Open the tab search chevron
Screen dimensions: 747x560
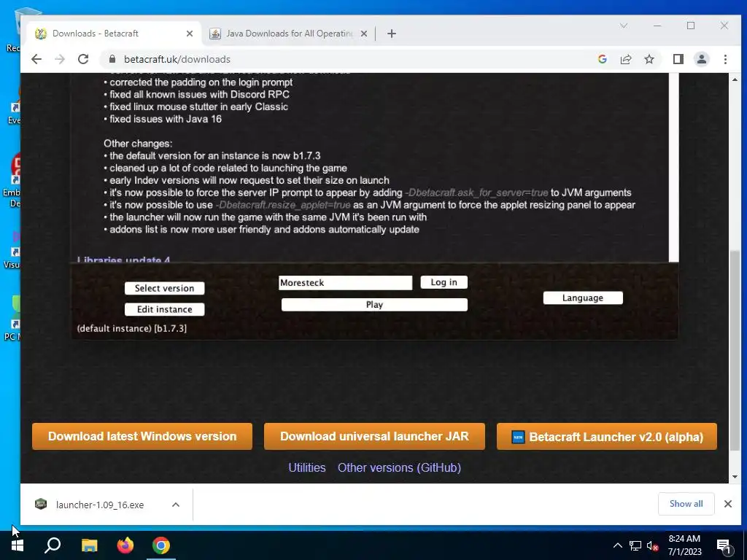pyautogui.click(x=624, y=26)
